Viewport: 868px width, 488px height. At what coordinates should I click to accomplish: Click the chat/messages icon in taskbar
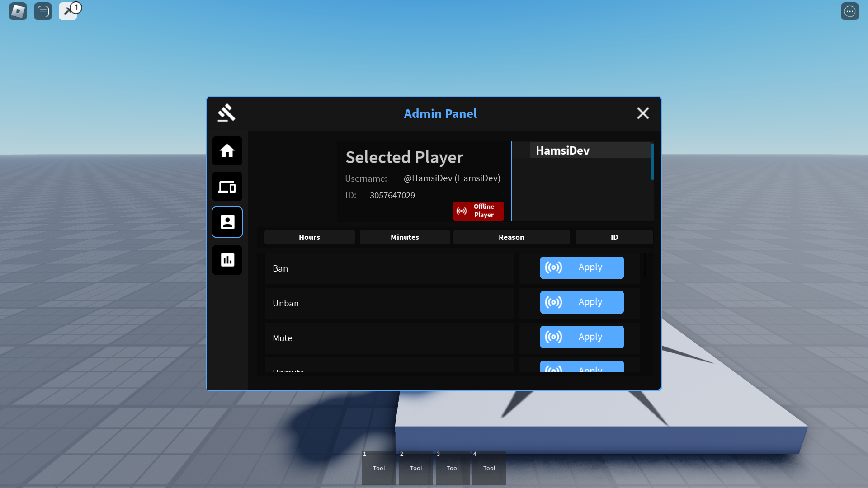coord(42,11)
